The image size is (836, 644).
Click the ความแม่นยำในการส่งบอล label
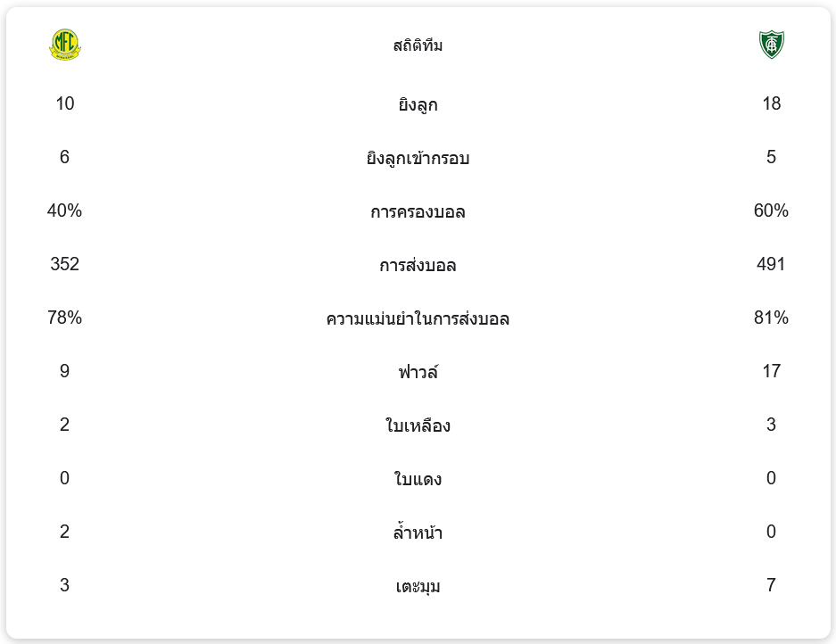(x=418, y=318)
